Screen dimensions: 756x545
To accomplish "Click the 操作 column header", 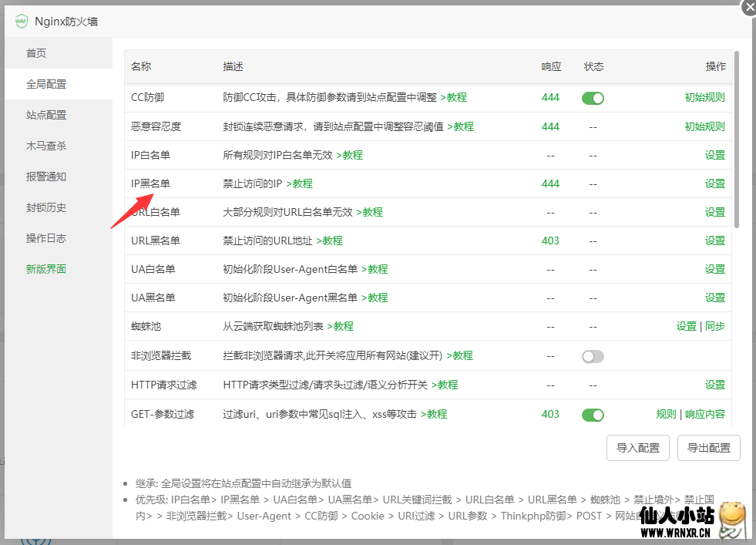I will [715, 66].
